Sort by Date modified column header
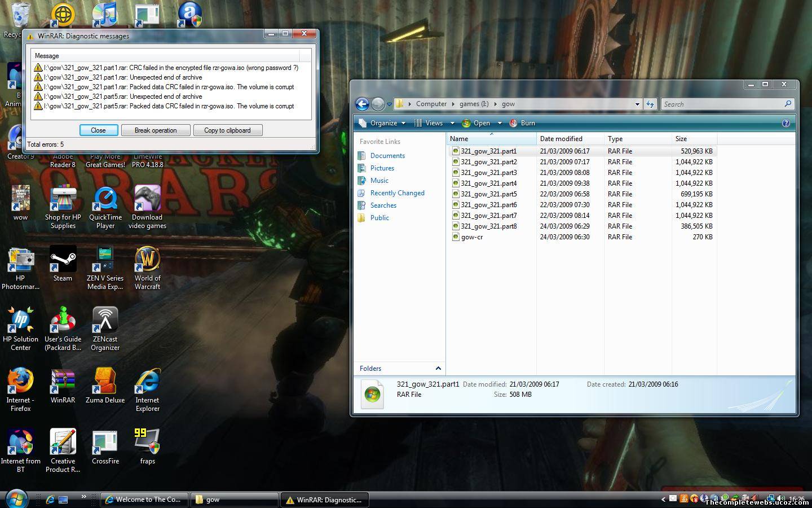Viewport: 812px width, 508px height. pyautogui.click(x=570, y=139)
